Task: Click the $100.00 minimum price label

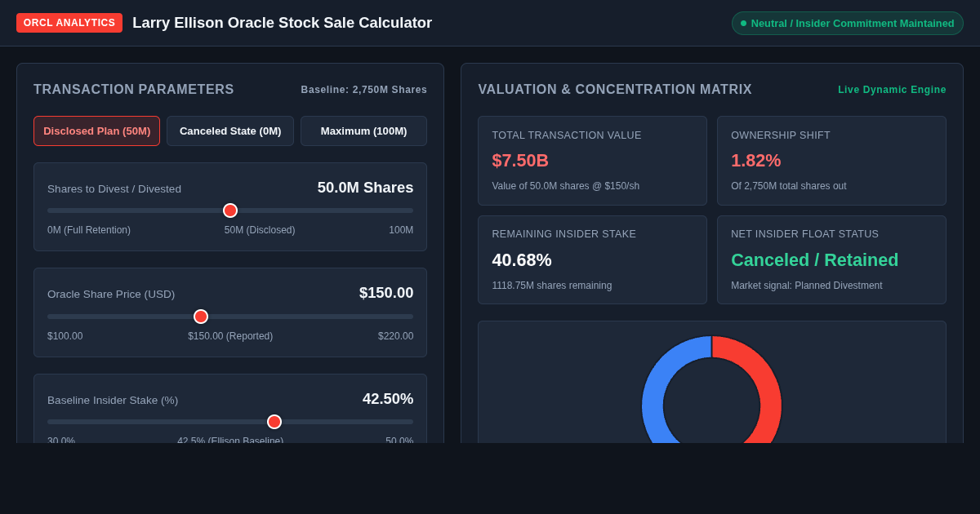Action: 65,336
